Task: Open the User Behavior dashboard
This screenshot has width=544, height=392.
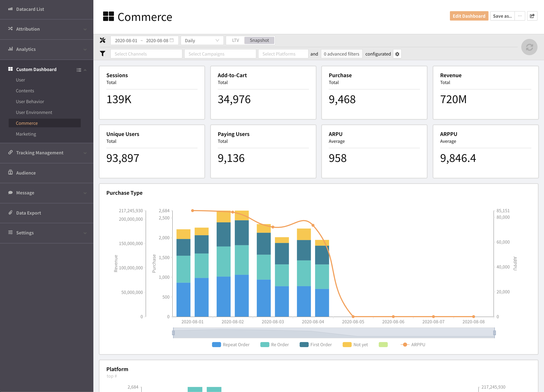Action: pyautogui.click(x=30, y=102)
